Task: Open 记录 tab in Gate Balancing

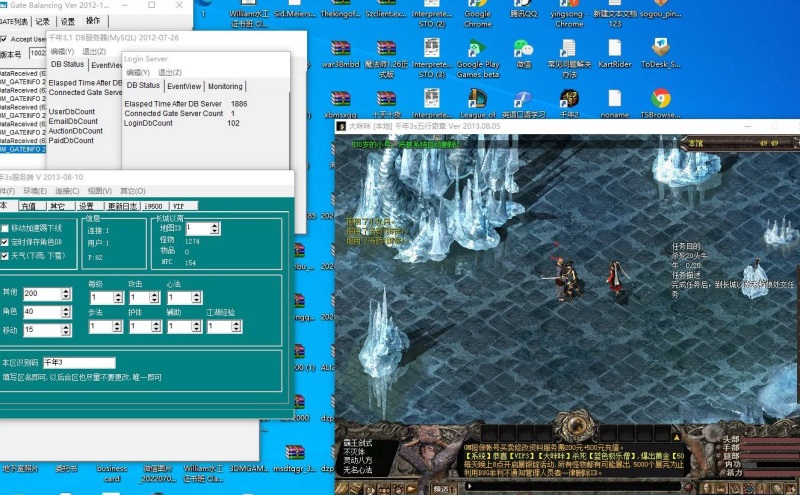Action: [42, 21]
